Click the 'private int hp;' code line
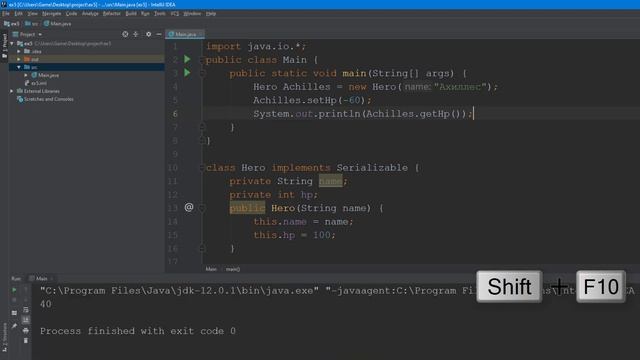Viewport: 640px width, 360px height. pyautogui.click(x=273, y=195)
